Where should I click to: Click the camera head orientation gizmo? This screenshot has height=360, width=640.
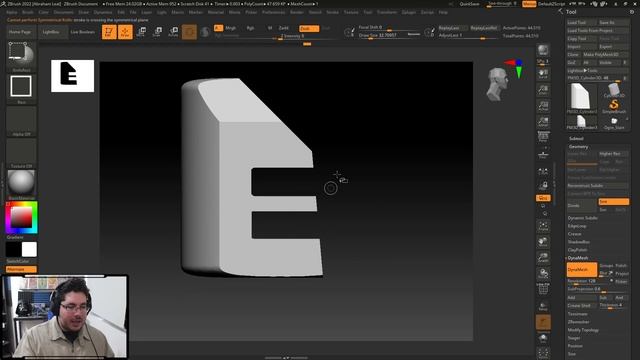498,84
